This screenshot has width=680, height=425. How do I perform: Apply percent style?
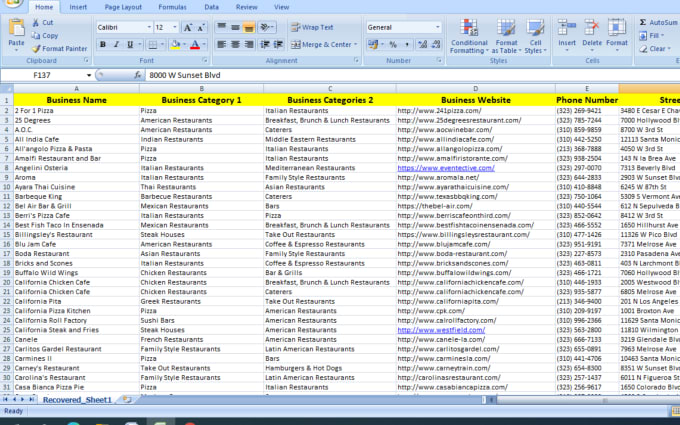393,44
